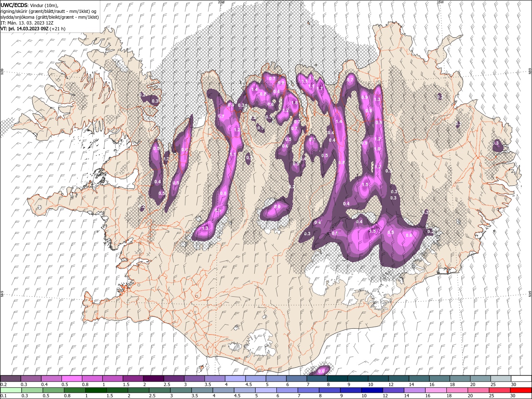Select the 1–1.5 magenta snow legend swatch
Screen dimensions: 532x399
coord(113,379)
